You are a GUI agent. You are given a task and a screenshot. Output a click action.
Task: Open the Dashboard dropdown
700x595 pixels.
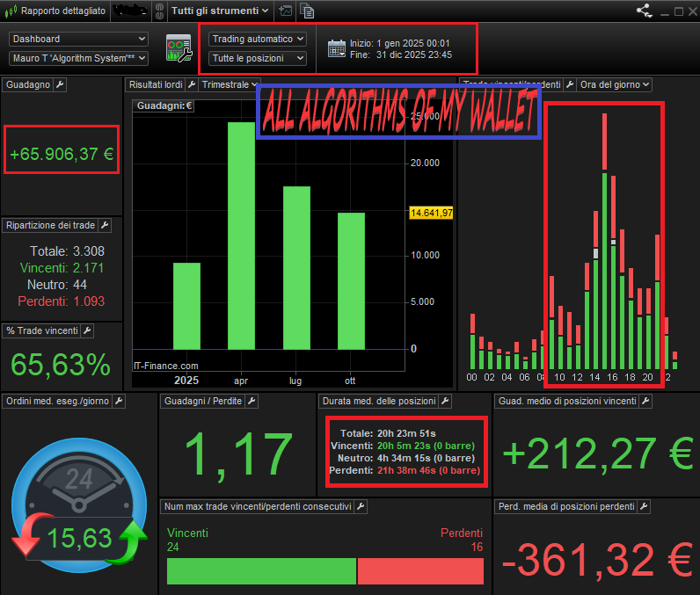point(79,39)
